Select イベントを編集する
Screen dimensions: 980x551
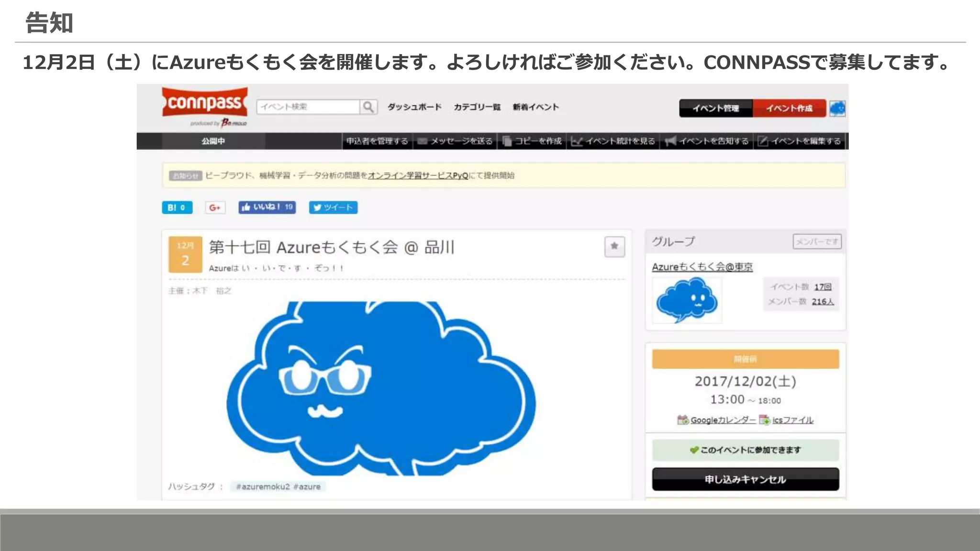tap(799, 141)
